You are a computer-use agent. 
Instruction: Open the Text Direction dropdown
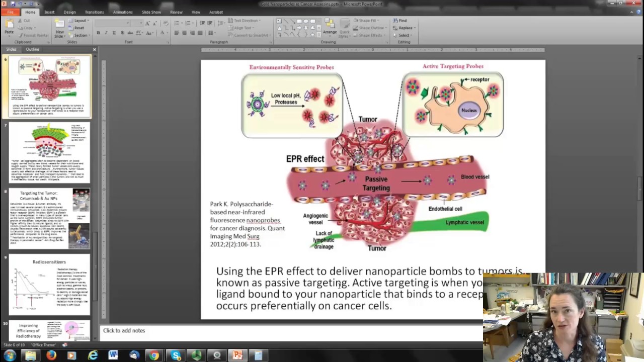click(x=244, y=21)
